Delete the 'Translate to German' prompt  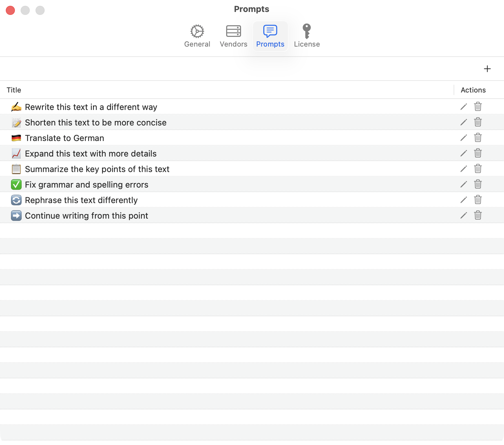(478, 138)
